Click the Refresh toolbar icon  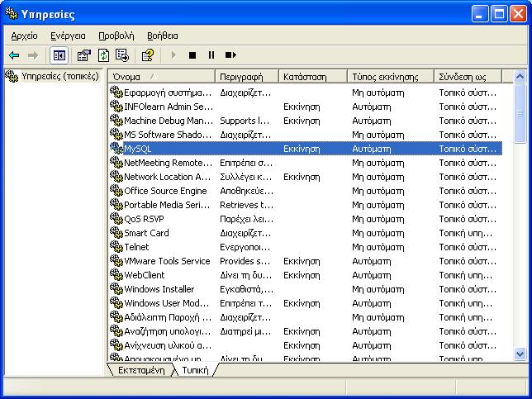click(103, 55)
